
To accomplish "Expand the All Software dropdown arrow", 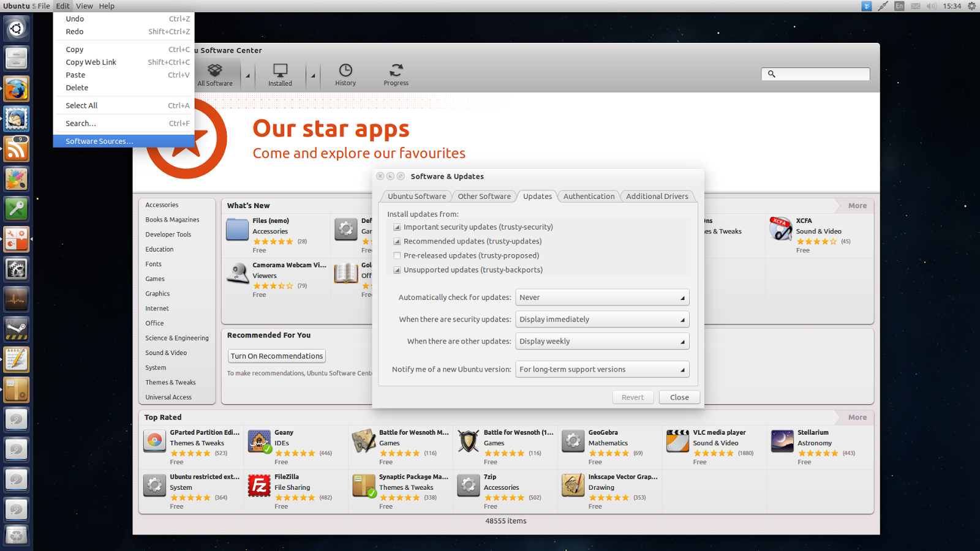I will [x=248, y=76].
